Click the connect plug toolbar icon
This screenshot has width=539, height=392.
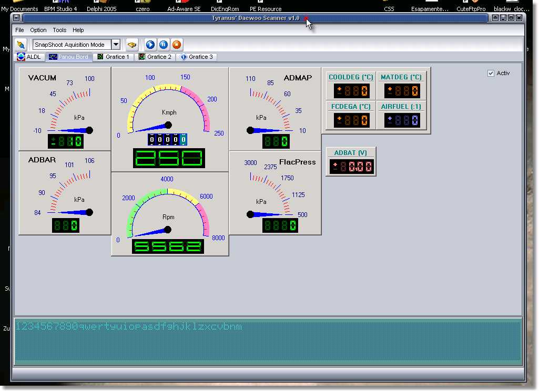[x=21, y=45]
